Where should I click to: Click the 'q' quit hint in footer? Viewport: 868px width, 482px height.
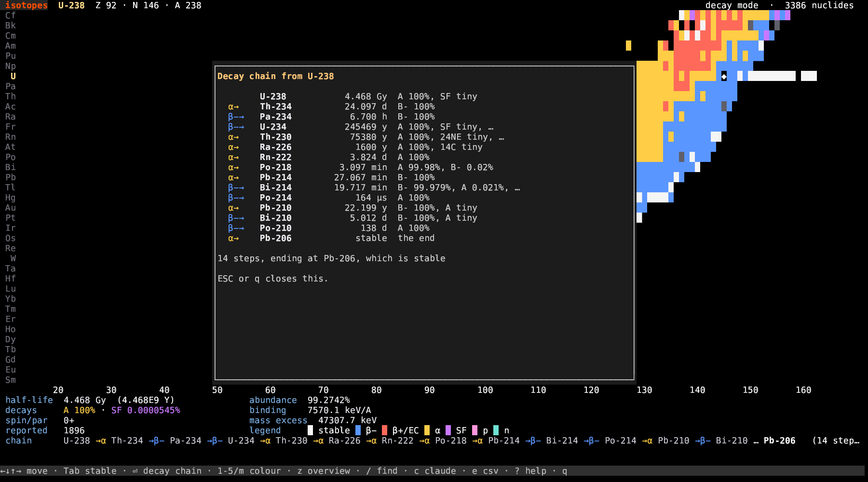tap(565, 471)
